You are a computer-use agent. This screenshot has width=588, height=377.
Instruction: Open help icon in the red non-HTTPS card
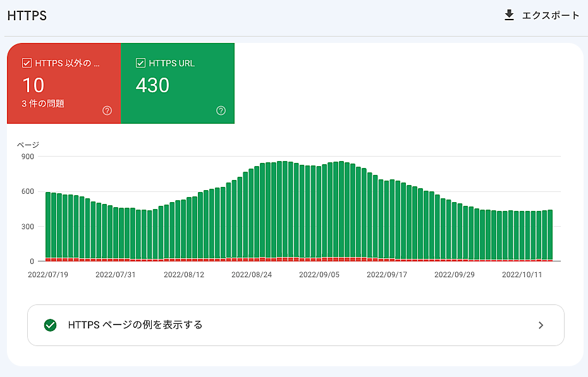pyautogui.click(x=107, y=111)
